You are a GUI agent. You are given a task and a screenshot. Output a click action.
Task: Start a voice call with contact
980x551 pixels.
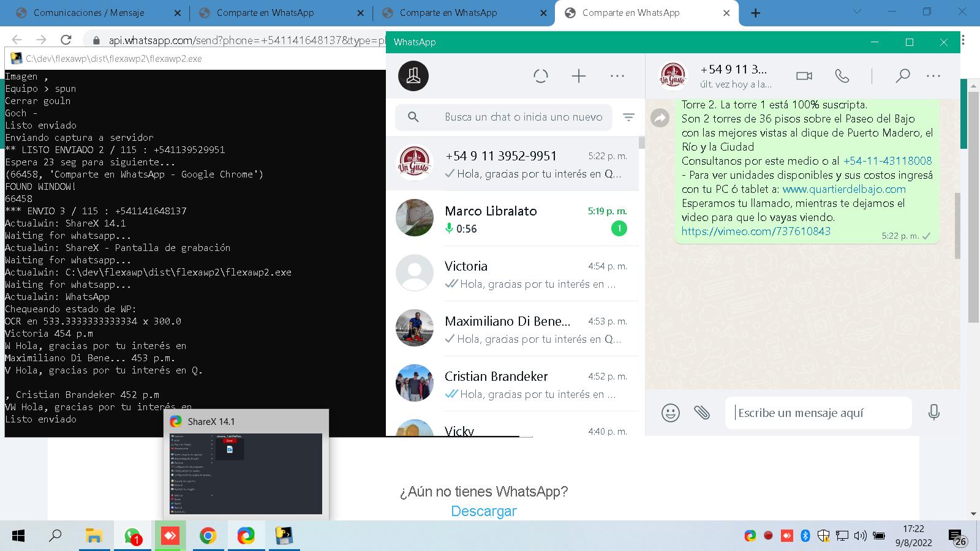(x=842, y=76)
